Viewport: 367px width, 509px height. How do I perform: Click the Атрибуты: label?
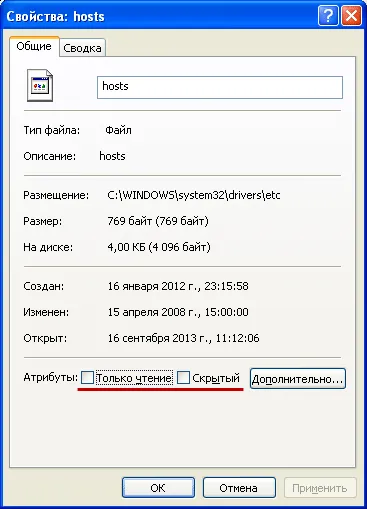[x=51, y=378]
